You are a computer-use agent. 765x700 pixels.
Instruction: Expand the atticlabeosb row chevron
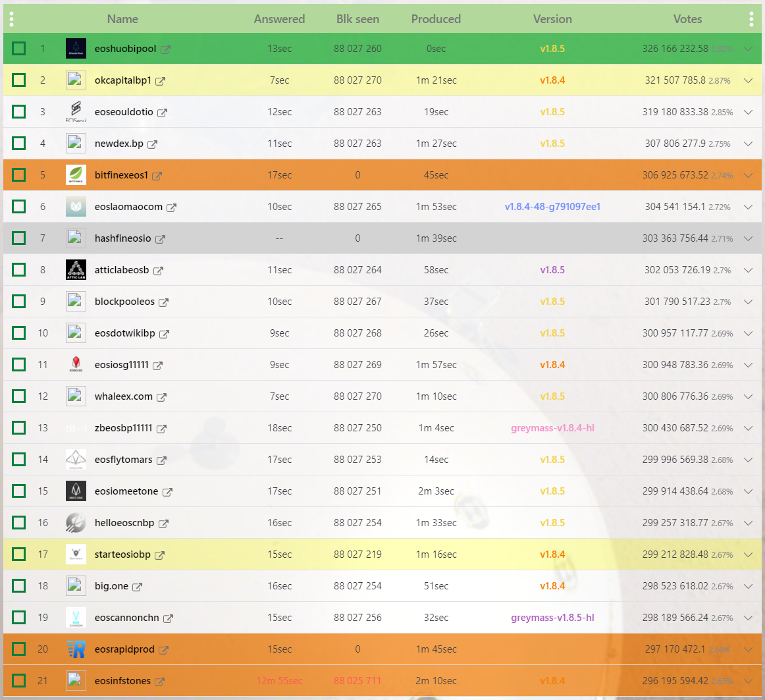748,270
